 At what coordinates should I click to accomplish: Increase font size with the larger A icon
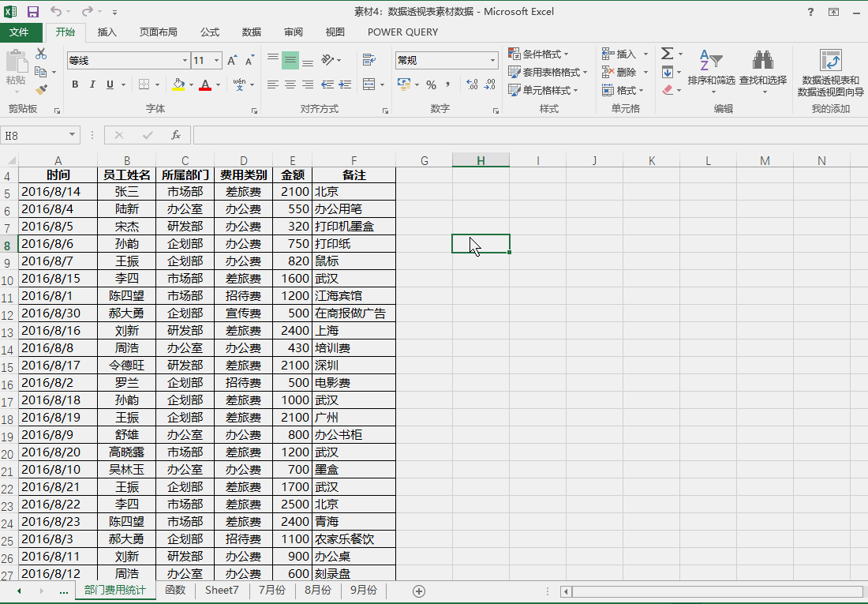(x=233, y=60)
